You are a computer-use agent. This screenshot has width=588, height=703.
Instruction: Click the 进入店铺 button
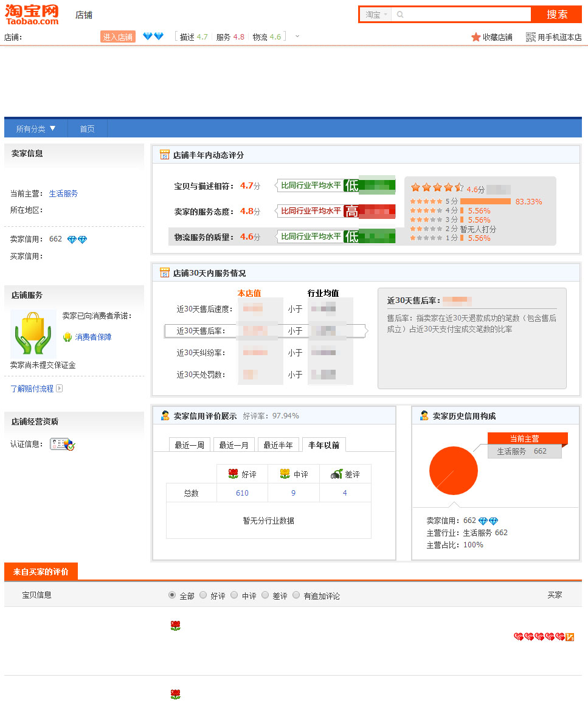pos(118,36)
